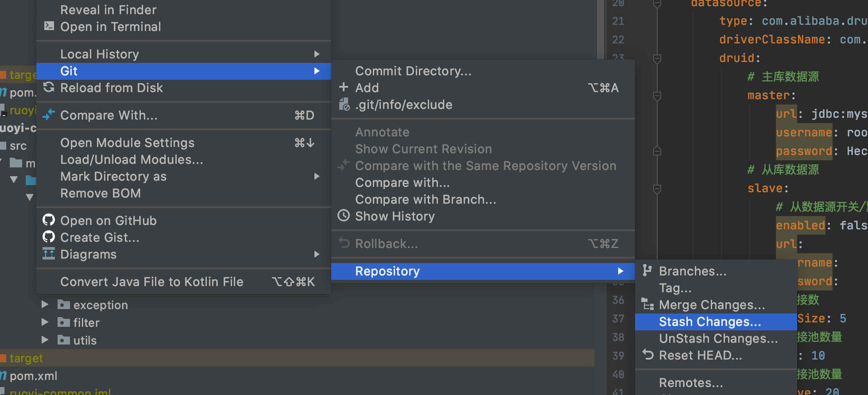Screen dimensions: 868x395
Task: Select pom.xml file in project tree
Action: coord(33,376)
